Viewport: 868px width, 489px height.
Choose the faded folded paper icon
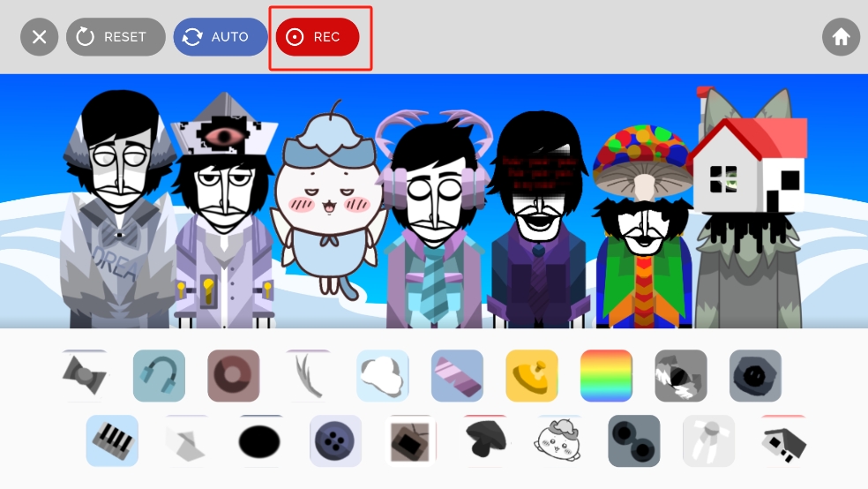coord(186,440)
